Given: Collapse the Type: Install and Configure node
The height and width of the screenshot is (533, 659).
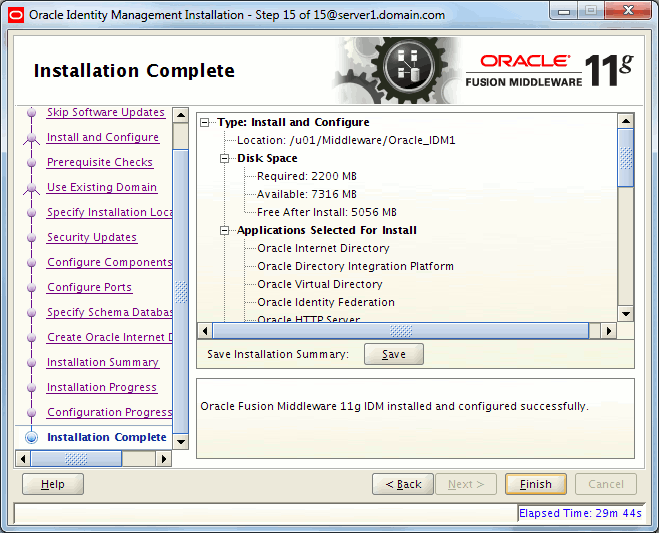Looking at the screenshot, I should coord(205,122).
